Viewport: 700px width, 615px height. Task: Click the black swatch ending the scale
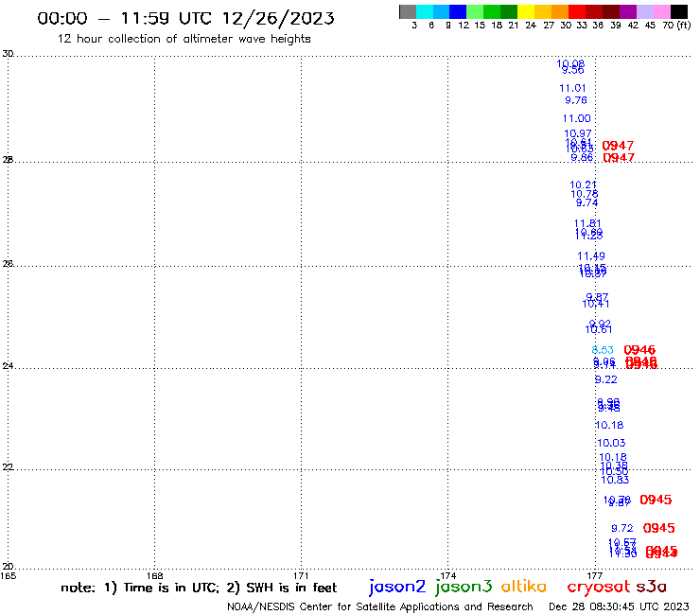pos(679,11)
